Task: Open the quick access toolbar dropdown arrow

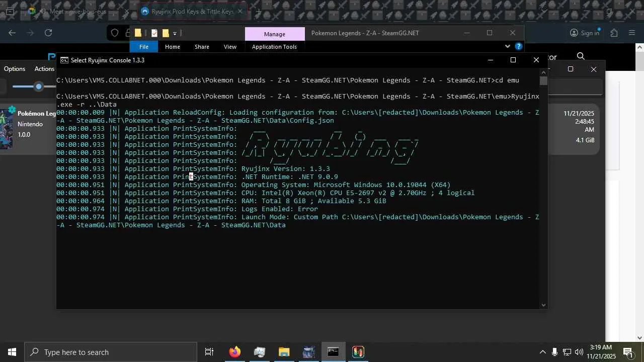Action: [175, 33]
